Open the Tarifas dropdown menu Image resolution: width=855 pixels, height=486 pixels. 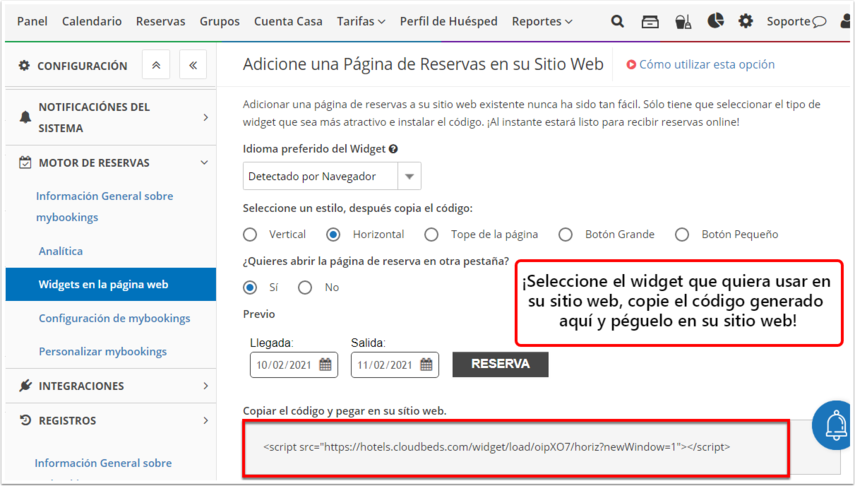[x=361, y=21]
